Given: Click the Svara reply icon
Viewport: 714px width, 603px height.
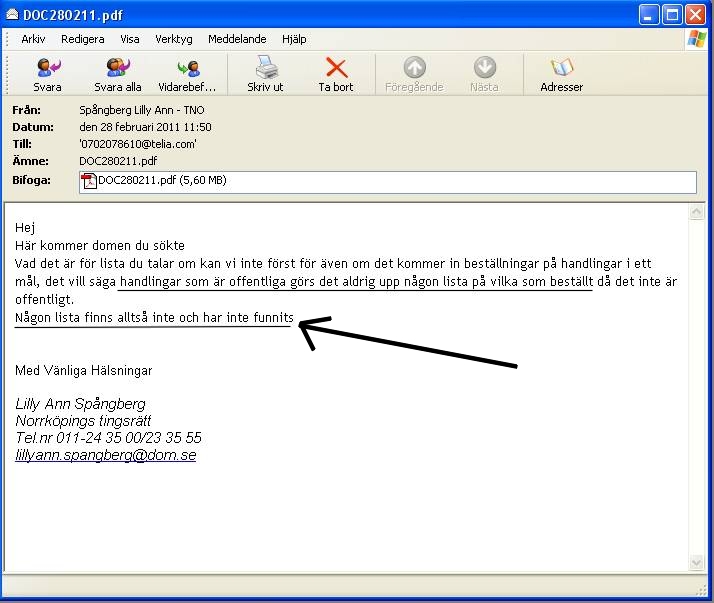Looking at the screenshot, I should [x=47, y=68].
